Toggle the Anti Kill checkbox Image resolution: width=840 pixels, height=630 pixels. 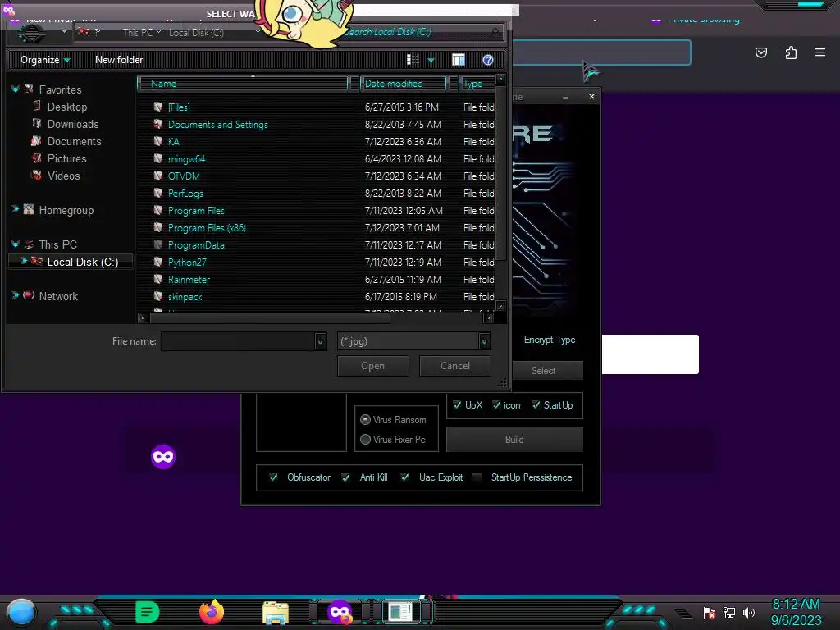click(x=346, y=477)
